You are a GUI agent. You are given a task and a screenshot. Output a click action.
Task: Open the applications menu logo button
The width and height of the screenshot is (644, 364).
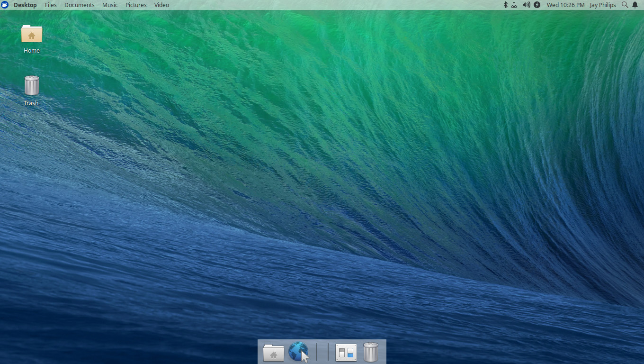tap(5, 5)
